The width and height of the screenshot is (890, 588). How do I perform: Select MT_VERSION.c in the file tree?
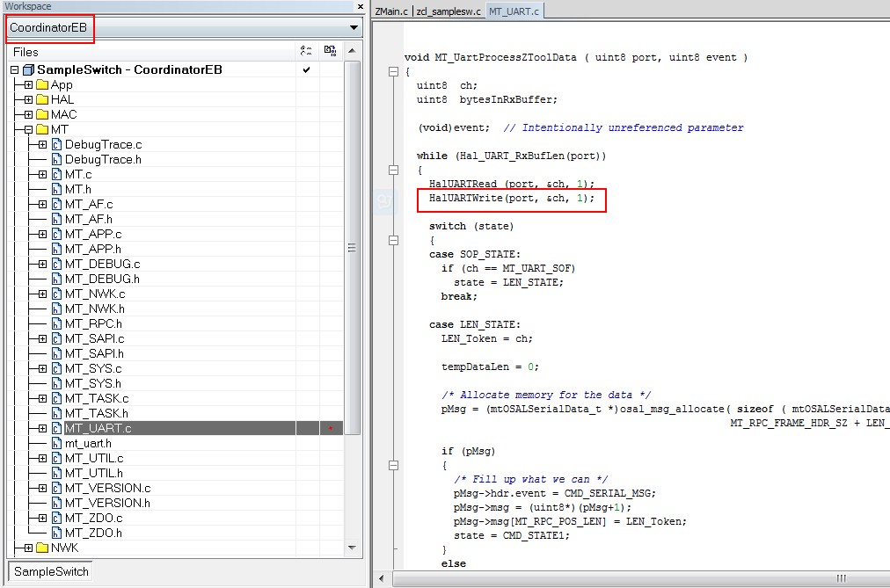(108, 488)
